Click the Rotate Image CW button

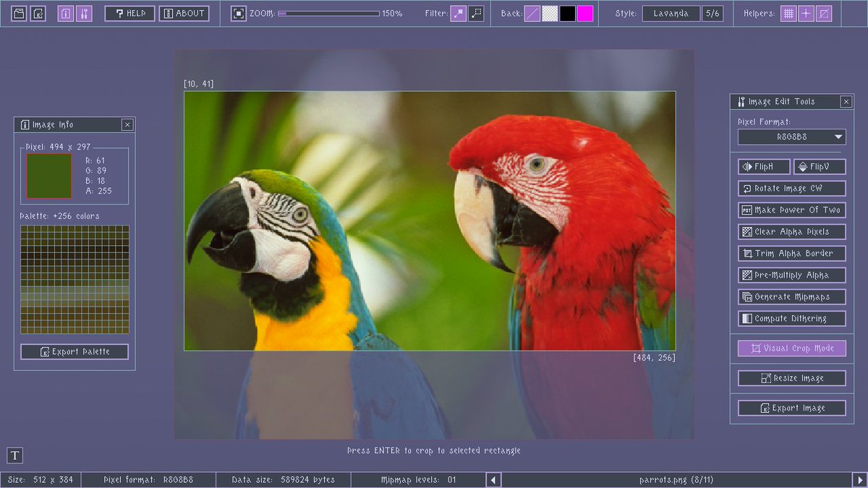(x=791, y=188)
